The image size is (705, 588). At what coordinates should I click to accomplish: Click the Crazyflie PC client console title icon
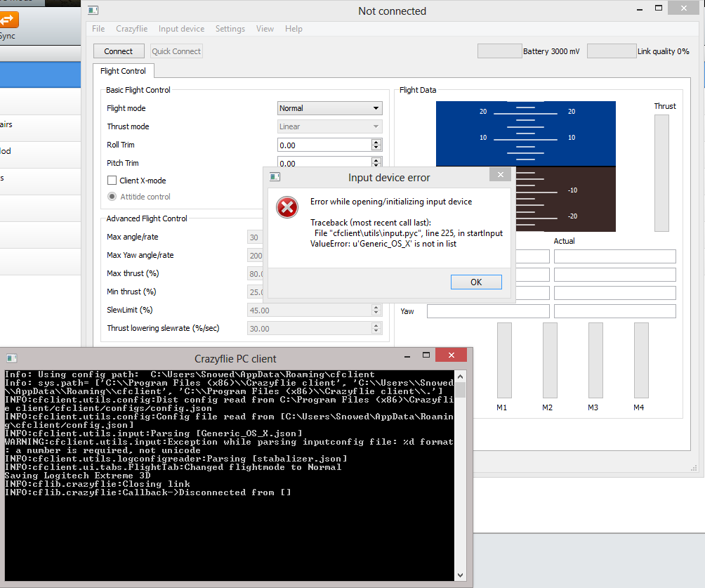pyautogui.click(x=12, y=358)
